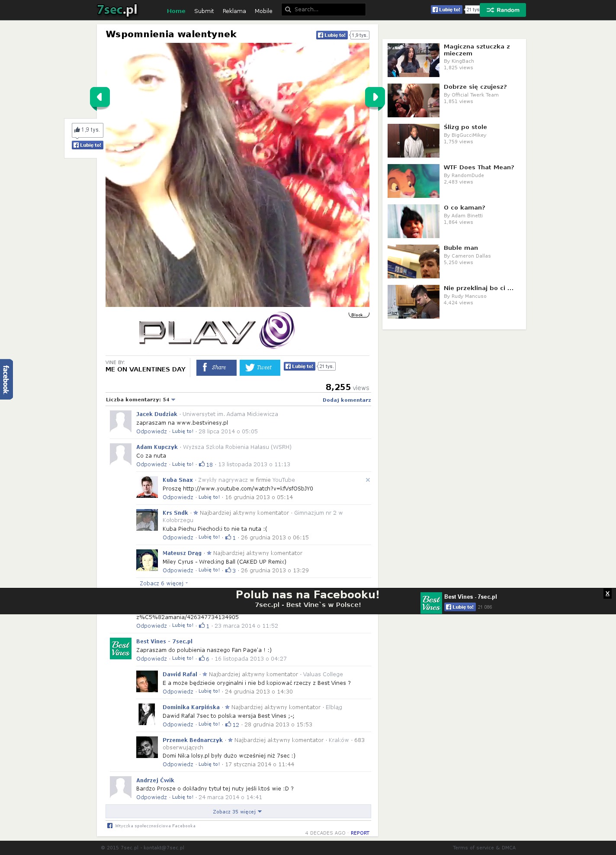Screen dimensions: 616x855
Task: Expand Zobacz 6 więcej replies
Action: [164, 583]
